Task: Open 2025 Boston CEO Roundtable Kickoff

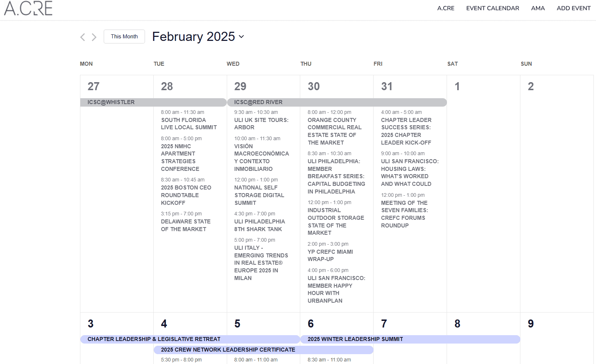Action: tap(186, 195)
